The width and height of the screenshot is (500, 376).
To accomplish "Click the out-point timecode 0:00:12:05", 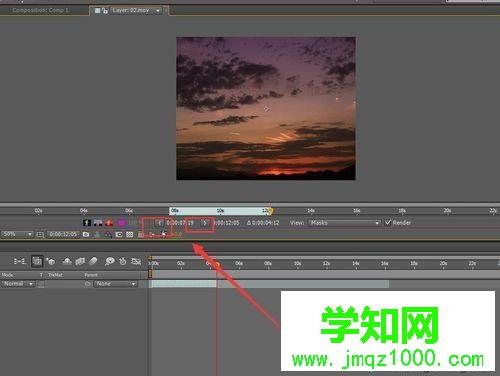I will [x=227, y=223].
